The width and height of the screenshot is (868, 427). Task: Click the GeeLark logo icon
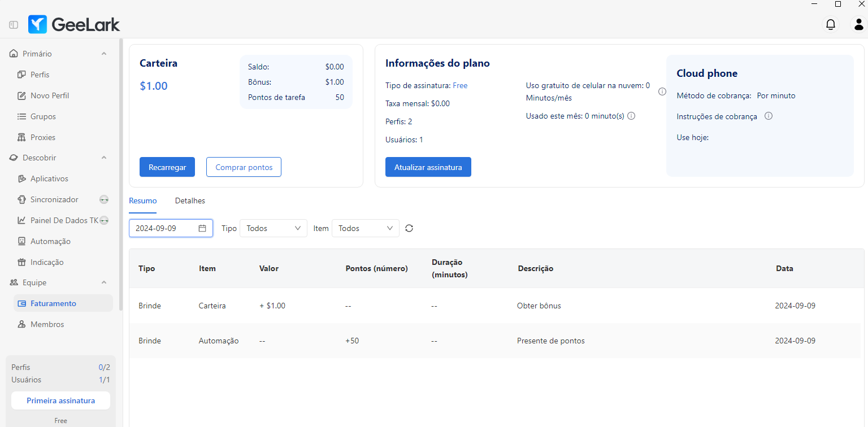38,24
